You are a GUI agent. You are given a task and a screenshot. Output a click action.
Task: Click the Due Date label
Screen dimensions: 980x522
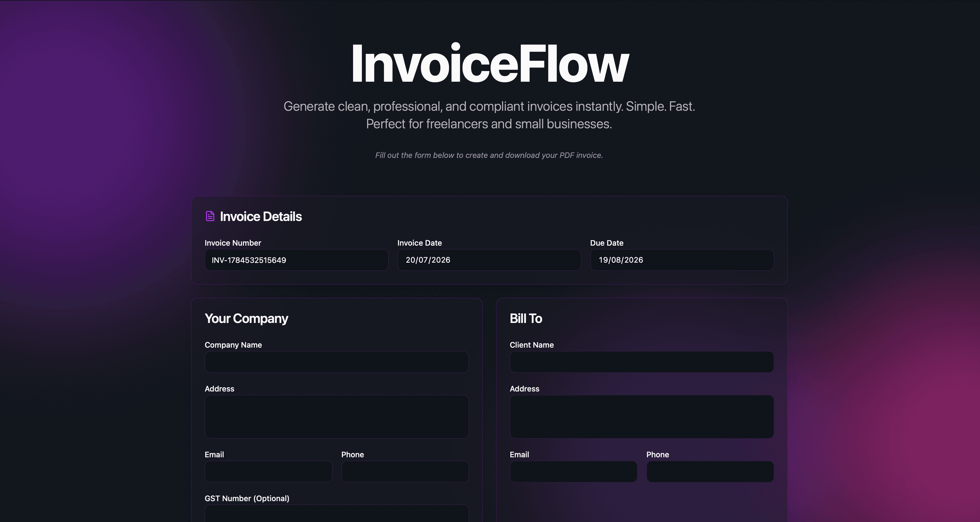pos(607,243)
